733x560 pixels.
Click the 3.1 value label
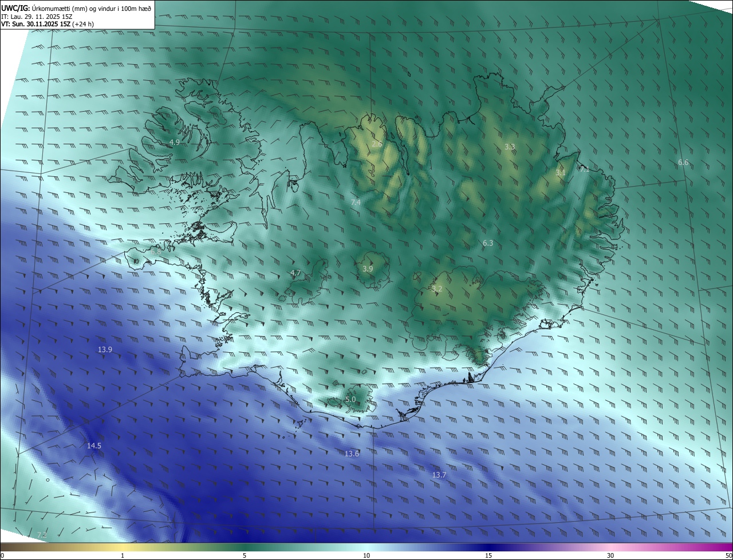561,172
